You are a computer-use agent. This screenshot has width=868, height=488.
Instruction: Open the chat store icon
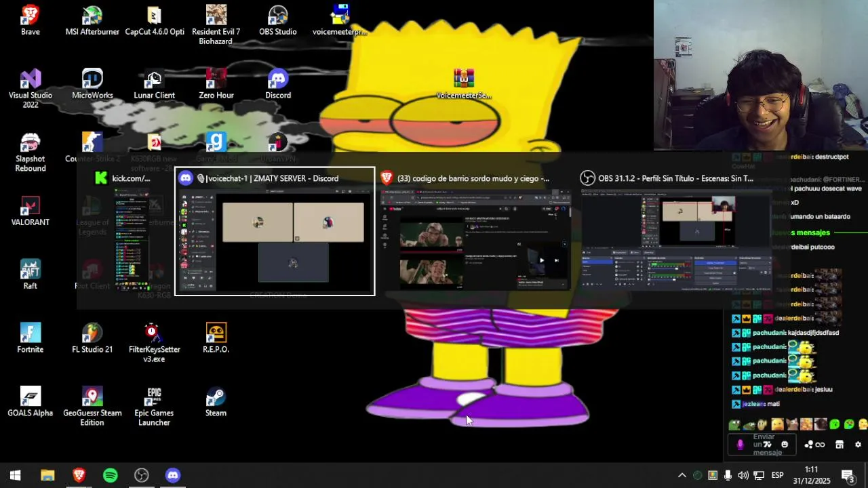pos(840,445)
